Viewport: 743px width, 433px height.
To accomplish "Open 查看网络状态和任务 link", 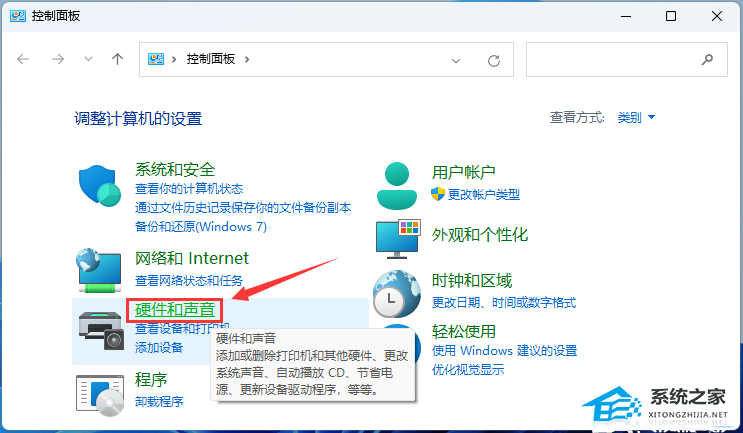I will coord(189,281).
